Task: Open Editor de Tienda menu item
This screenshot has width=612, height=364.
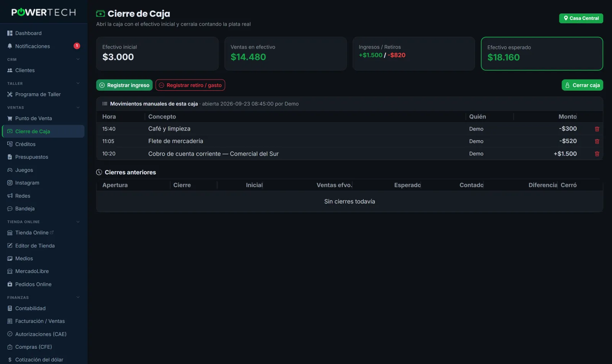Action: (43, 246)
